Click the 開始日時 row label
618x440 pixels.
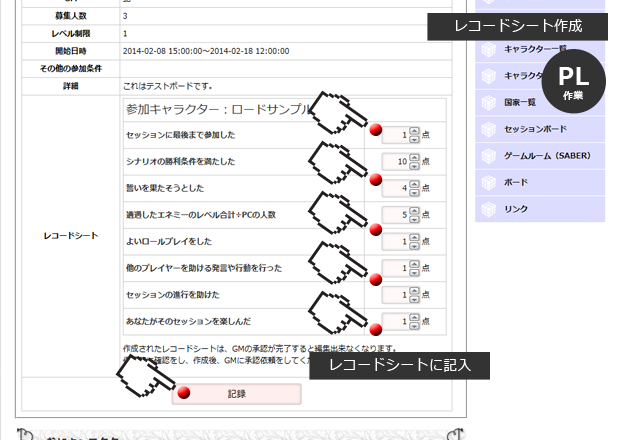pyautogui.click(x=71, y=51)
